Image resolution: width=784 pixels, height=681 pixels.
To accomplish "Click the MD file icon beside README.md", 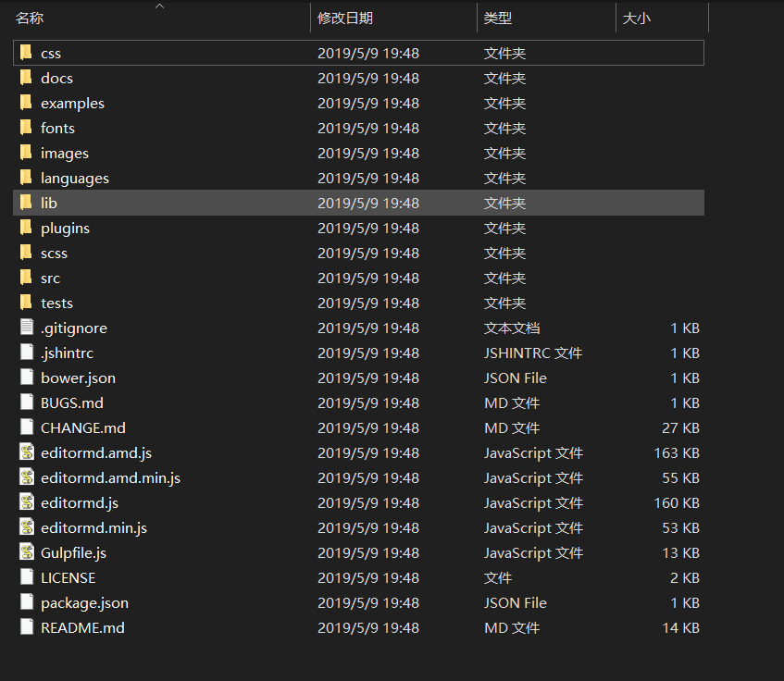I will [x=24, y=627].
